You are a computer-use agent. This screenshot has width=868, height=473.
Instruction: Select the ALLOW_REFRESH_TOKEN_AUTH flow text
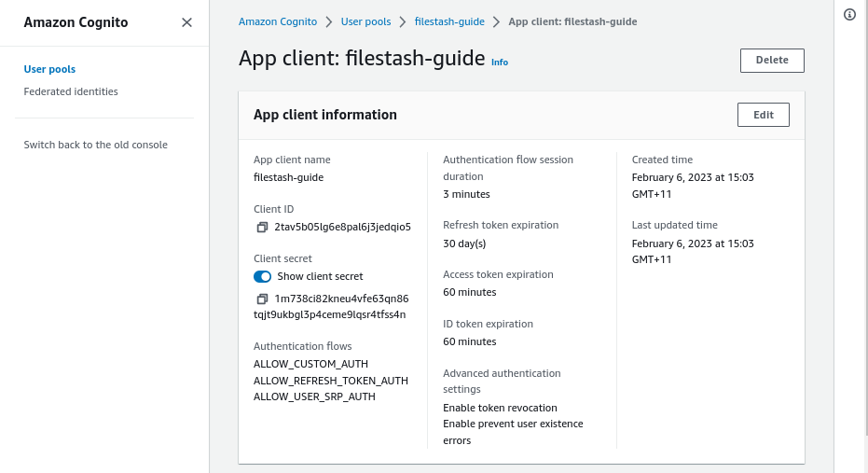(x=330, y=381)
